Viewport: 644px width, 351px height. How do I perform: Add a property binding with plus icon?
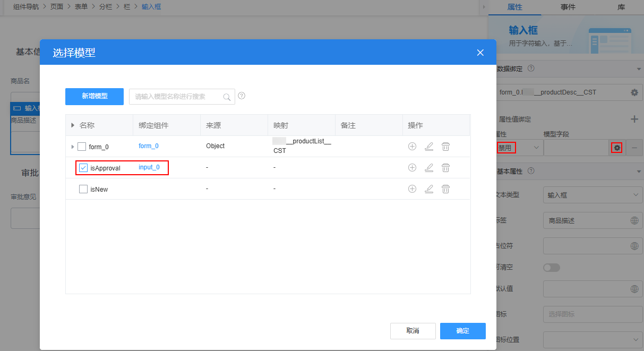point(634,119)
